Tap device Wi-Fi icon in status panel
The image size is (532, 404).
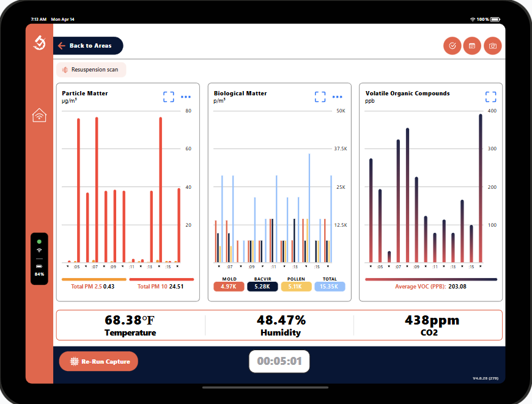[x=39, y=251]
